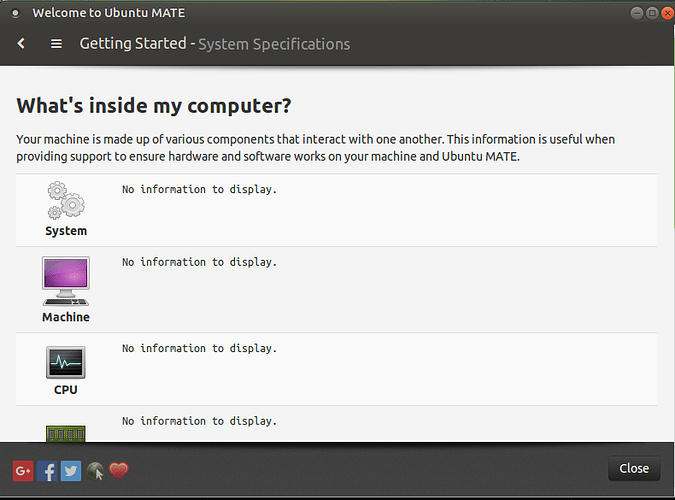Click the 'What's inside my computer?' heading
The image size is (675, 500).
(x=154, y=106)
